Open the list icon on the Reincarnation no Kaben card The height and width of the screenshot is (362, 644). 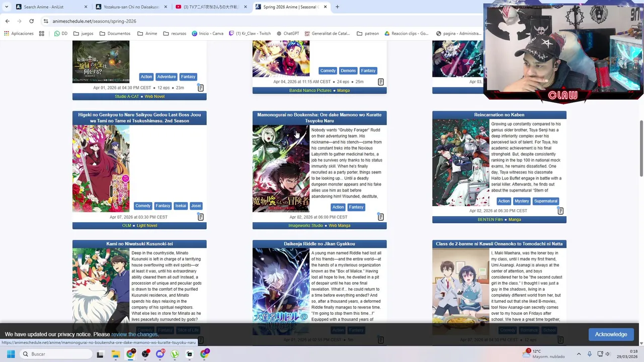(560, 211)
